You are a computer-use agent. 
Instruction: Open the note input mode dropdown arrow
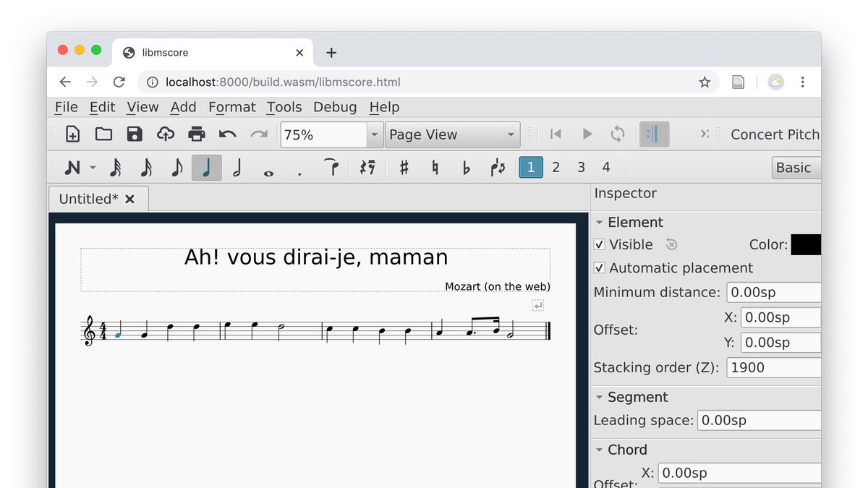click(93, 168)
